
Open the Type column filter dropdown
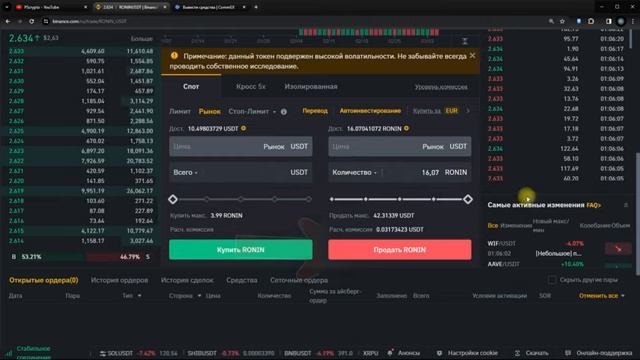(x=140, y=296)
